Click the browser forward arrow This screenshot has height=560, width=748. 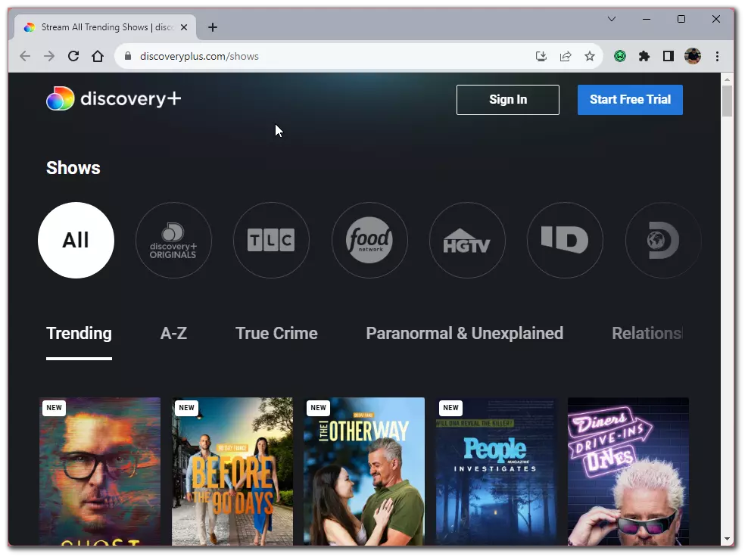point(49,56)
